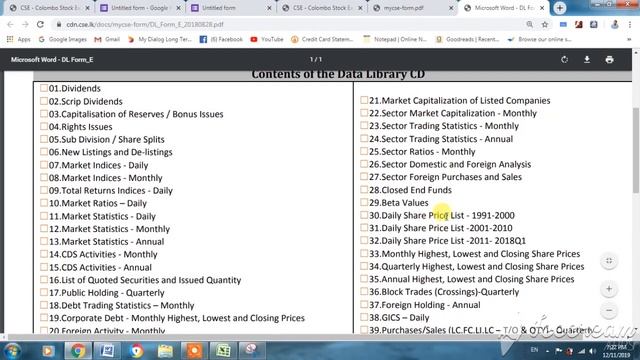Zoom in with the plus button
This screenshot has height=360, width=640.
point(609,289)
